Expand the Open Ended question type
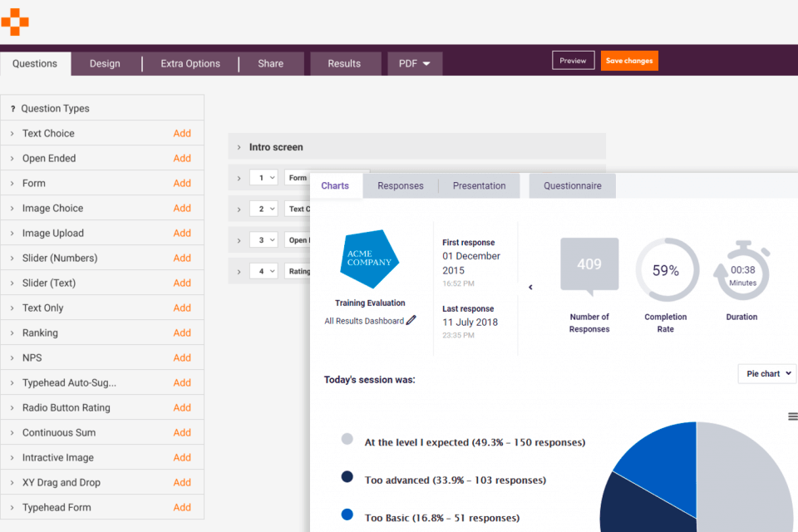 12,158
